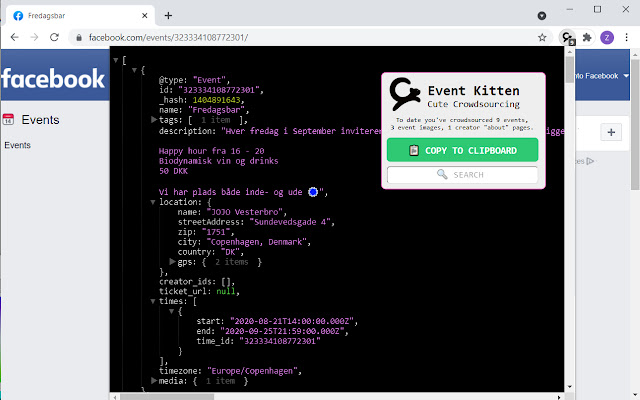640x400 pixels.
Task: Click the @type value "Event"
Action: coord(211,80)
